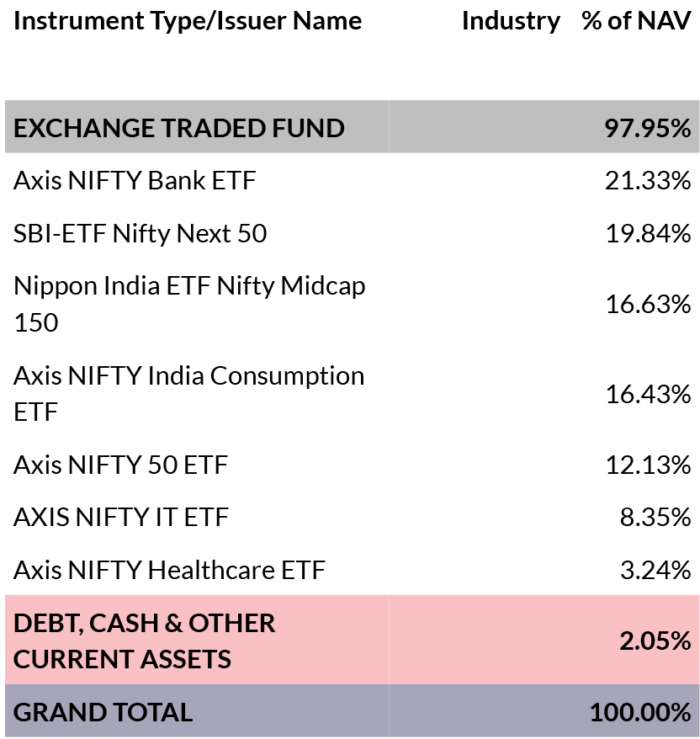Open the SBI-ETF Nifty Next 50 entry
Image resolution: width=700 pixels, height=739 pixels.
pos(140,233)
